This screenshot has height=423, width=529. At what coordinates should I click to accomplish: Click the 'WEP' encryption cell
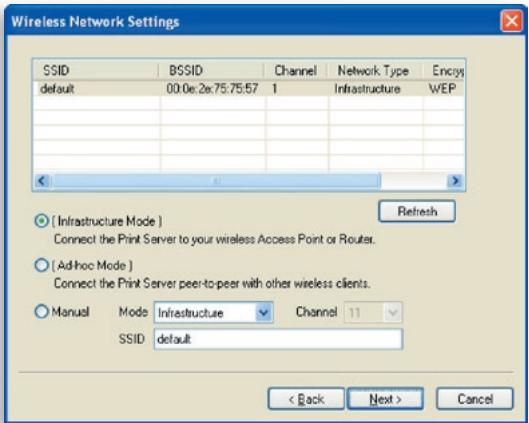(x=442, y=89)
